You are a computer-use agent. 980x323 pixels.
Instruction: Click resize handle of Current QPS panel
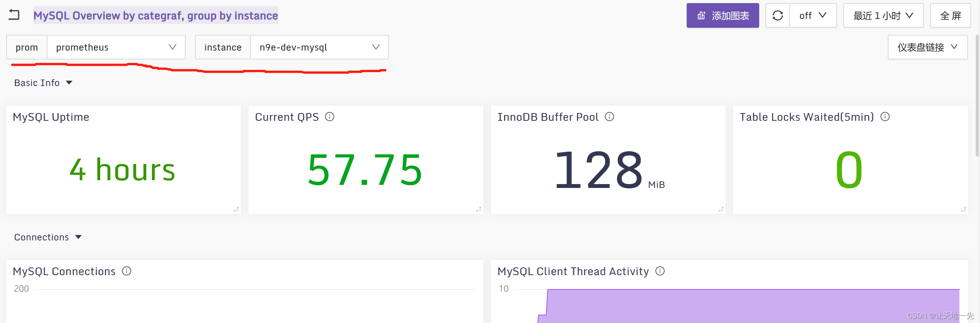(x=479, y=209)
